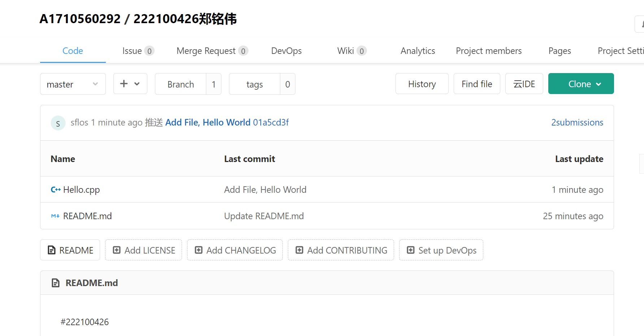Image resolution: width=644 pixels, height=336 pixels.
Task: Click the file icon in README.md panel header
Action: 56,283
